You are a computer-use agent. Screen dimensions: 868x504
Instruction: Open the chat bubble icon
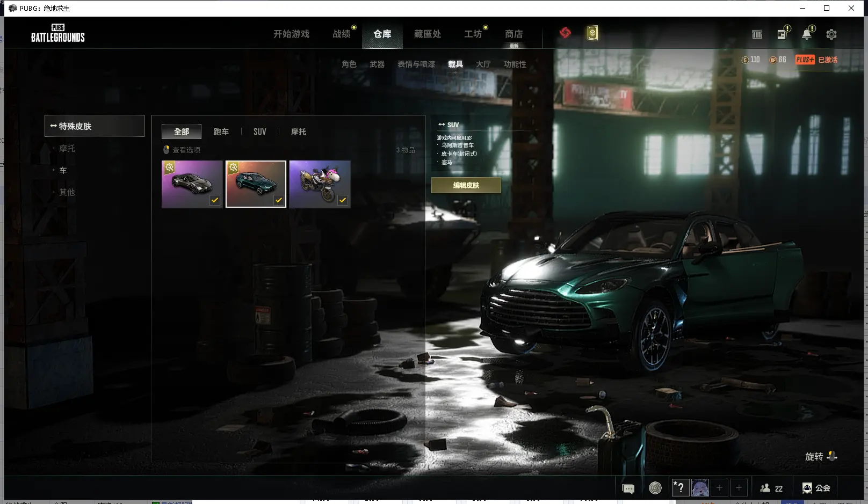[628, 488]
